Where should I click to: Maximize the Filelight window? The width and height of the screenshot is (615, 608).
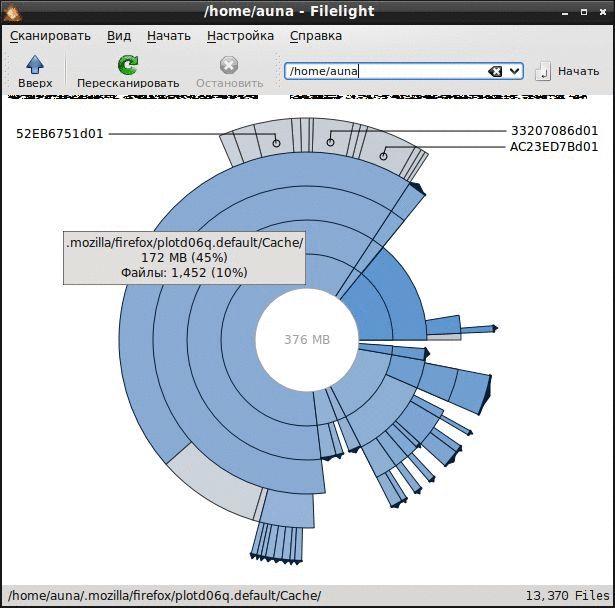pos(584,12)
